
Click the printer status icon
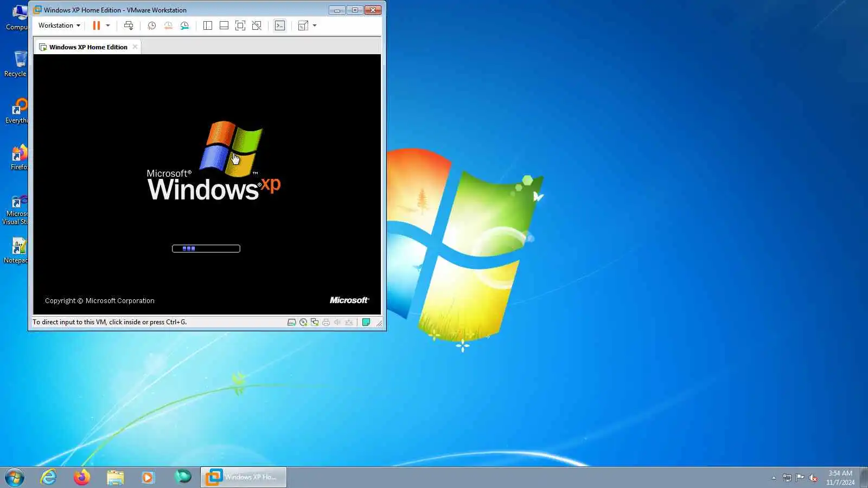pos(326,322)
